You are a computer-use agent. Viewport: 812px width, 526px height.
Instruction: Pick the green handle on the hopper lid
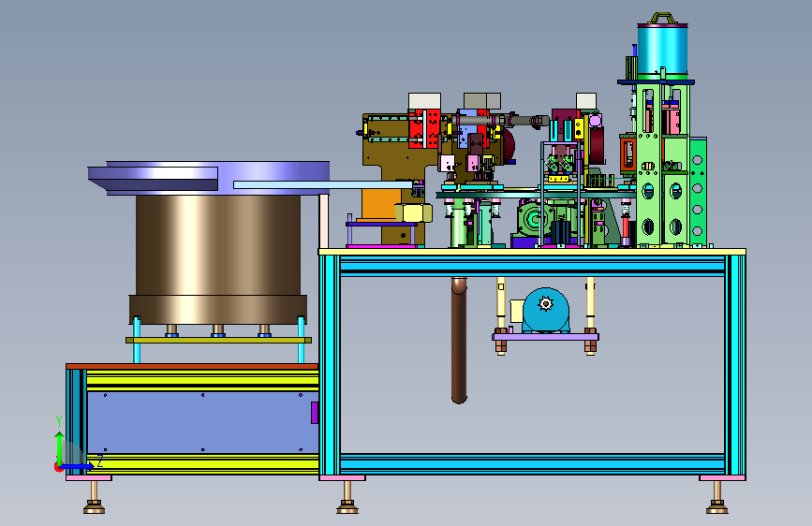662,18
